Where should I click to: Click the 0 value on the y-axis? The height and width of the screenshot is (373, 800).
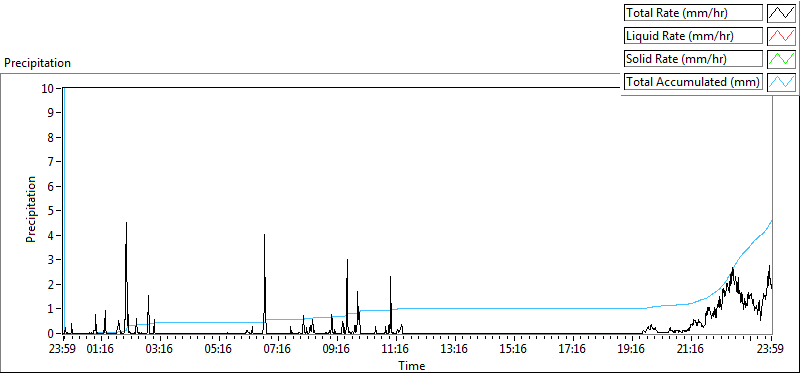click(x=52, y=334)
